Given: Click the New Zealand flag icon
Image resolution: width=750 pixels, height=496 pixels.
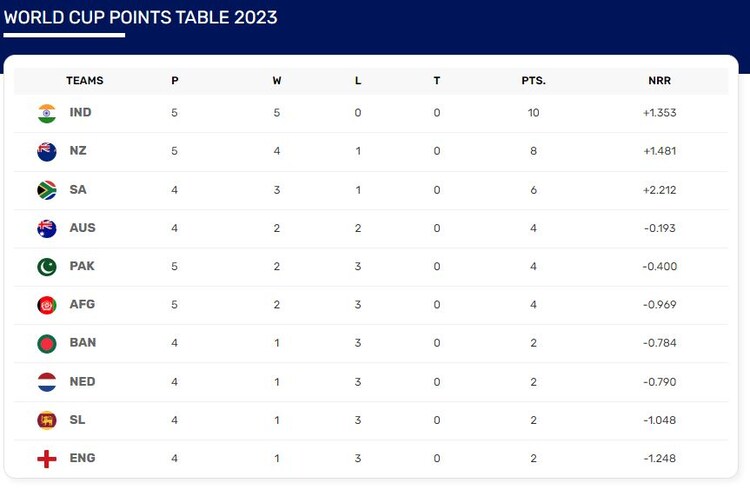Looking at the screenshot, I should point(47,151).
